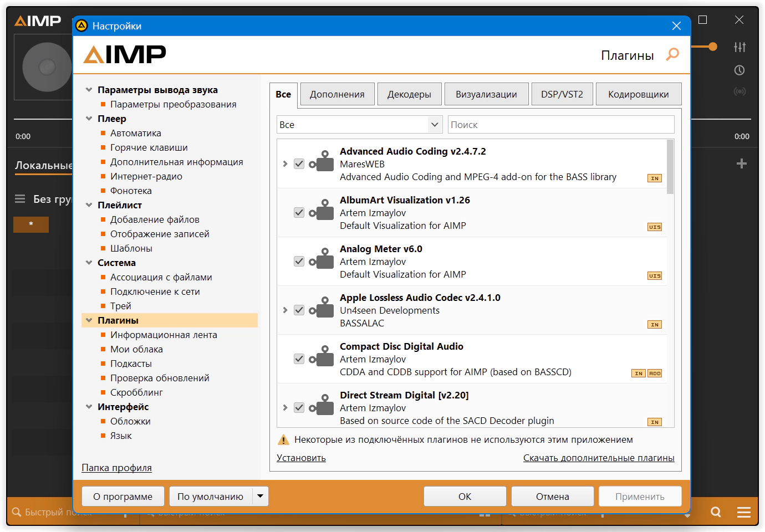This screenshot has width=765, height=532.
Task: Select the 'Все' plugins tab
Action: (283, 94)
